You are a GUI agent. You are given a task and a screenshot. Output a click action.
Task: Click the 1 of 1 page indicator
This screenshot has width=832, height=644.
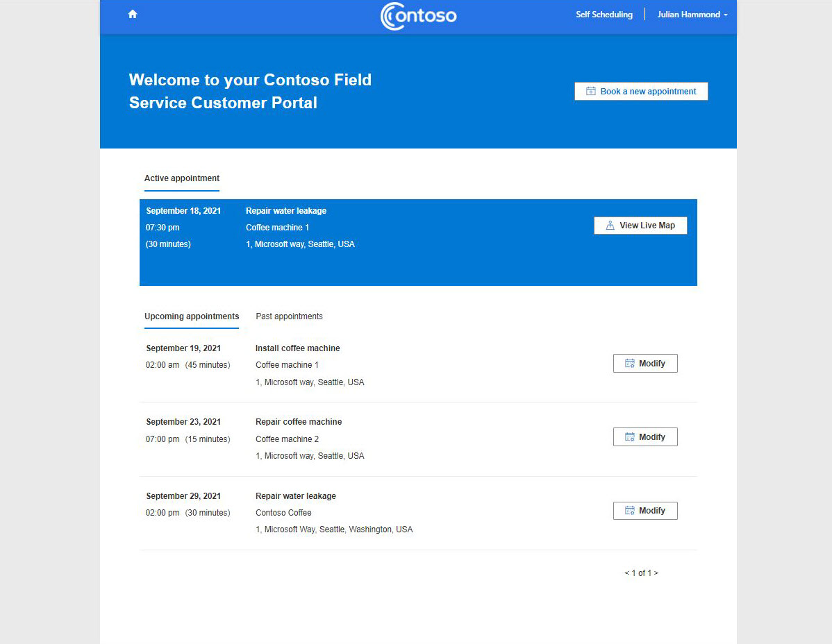pyautogui.click(x=641, y=573)
